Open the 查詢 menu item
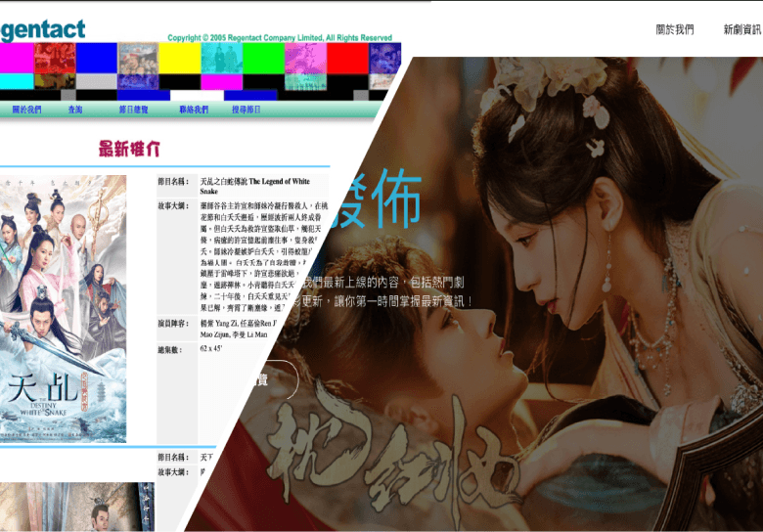Viewport: 763px width, 532px height. click(x=75, y=110)
